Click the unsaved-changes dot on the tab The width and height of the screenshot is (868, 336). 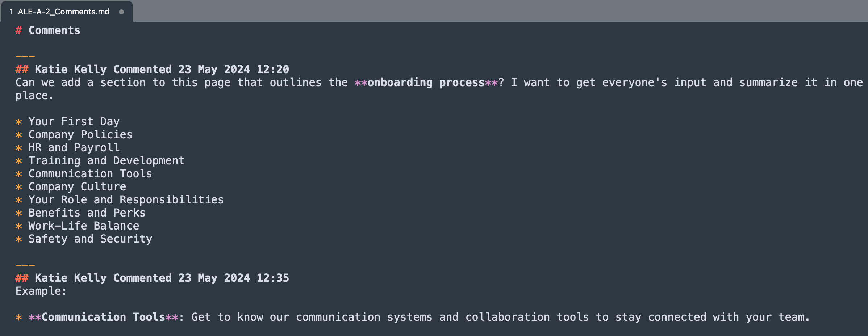click(121, 12)
